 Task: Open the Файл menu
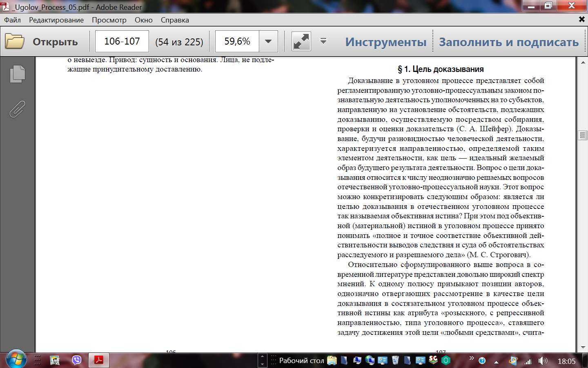pos(12,20)
